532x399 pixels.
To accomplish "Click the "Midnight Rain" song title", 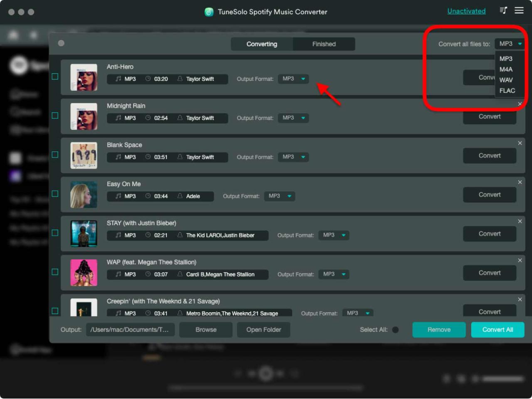I will pos(126,106).
